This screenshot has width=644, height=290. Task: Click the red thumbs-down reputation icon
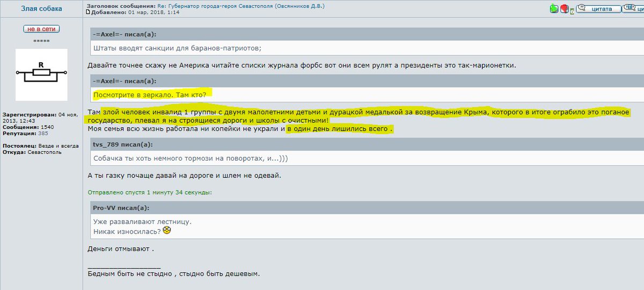565,9
